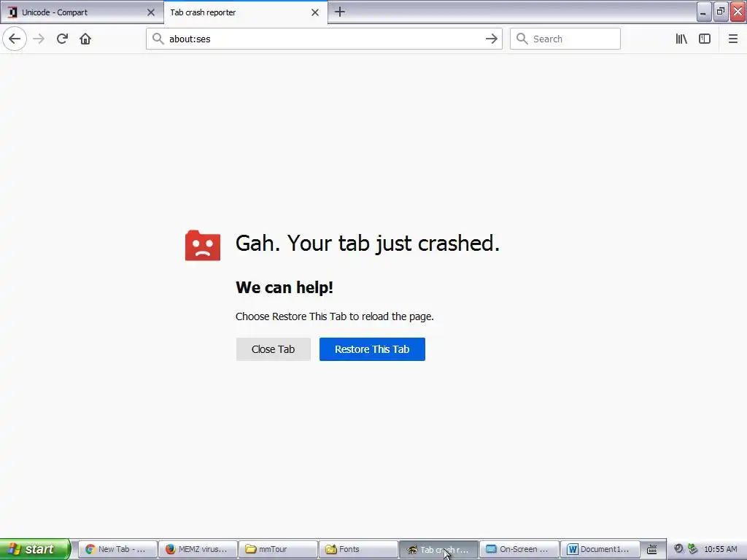Open the hamburger application menu
Image resolution: width=747 pixels, height=560 pixels.
(732, 39)
